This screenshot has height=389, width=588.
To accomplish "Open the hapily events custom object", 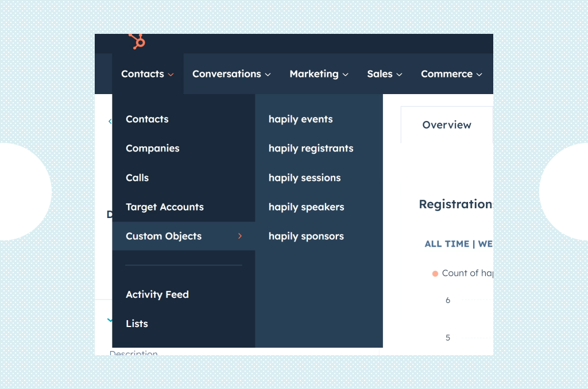I will coord(300,119).
